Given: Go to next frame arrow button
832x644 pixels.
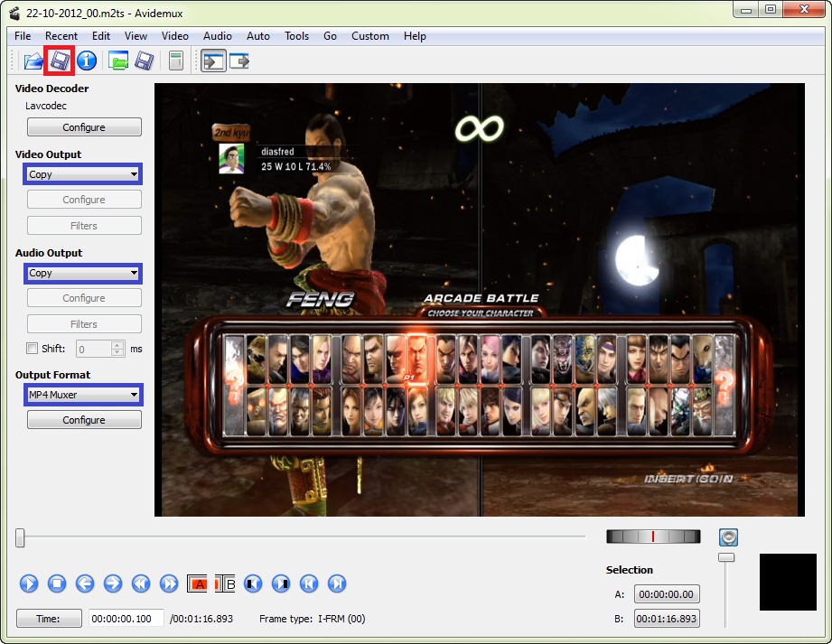Looking at the screenshot, I should (113, 583).
